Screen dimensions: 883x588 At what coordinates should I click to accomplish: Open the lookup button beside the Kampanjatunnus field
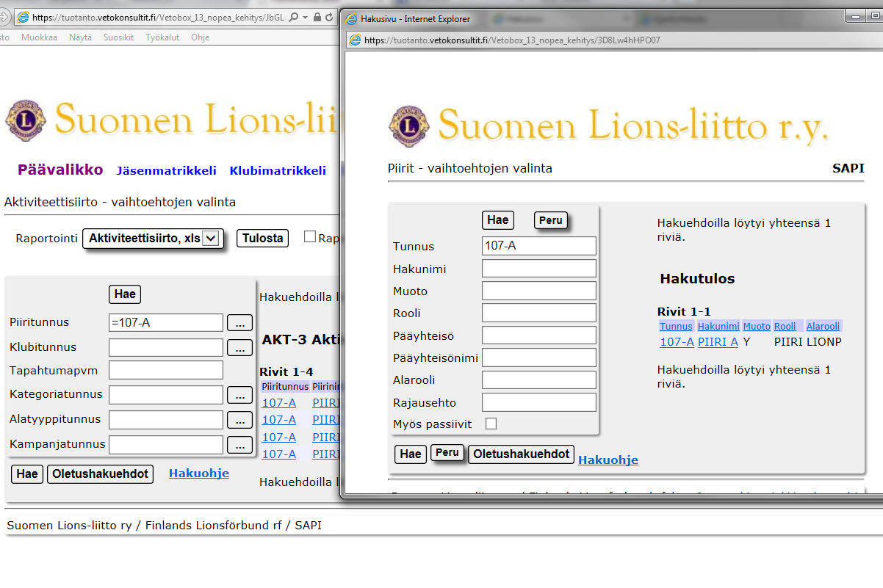[239, 444]
